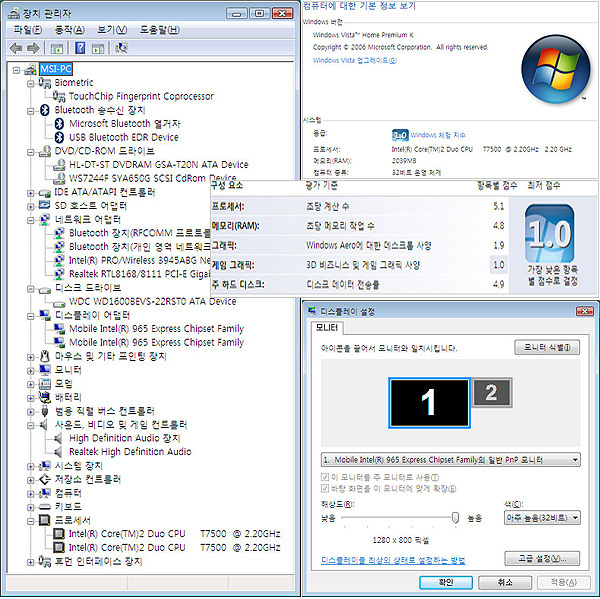Click the 고급 설정 button
Viewport: 600px width, 599px height.
[542, 558]
